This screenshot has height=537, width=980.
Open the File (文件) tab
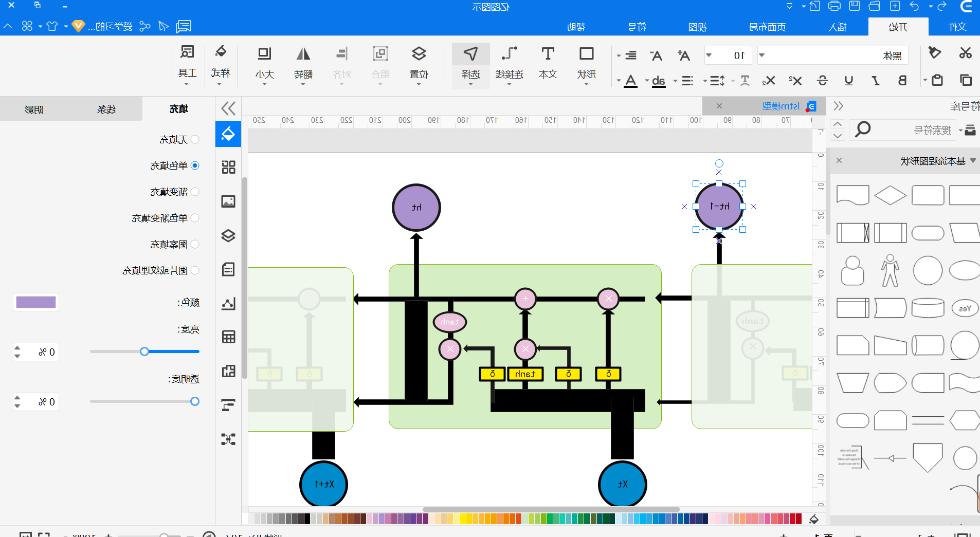[x=957, y=27]
